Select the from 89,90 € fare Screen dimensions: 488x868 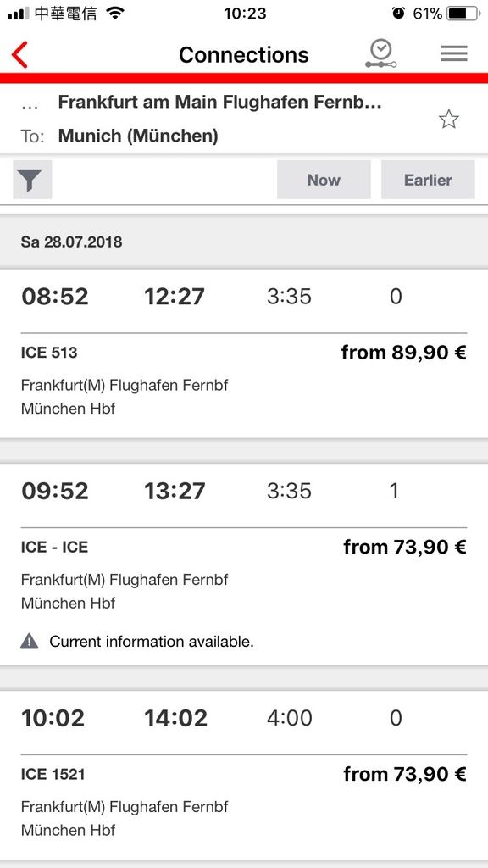(404, 352)
